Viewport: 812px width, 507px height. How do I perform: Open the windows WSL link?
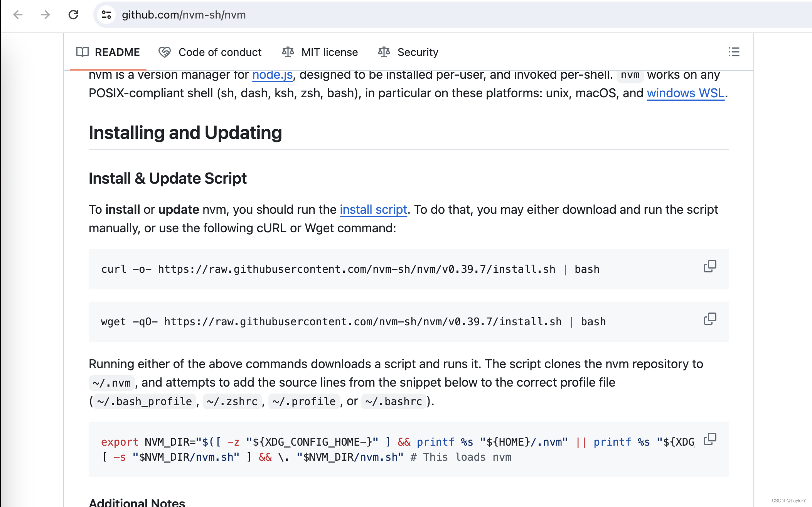click(685, 93)
